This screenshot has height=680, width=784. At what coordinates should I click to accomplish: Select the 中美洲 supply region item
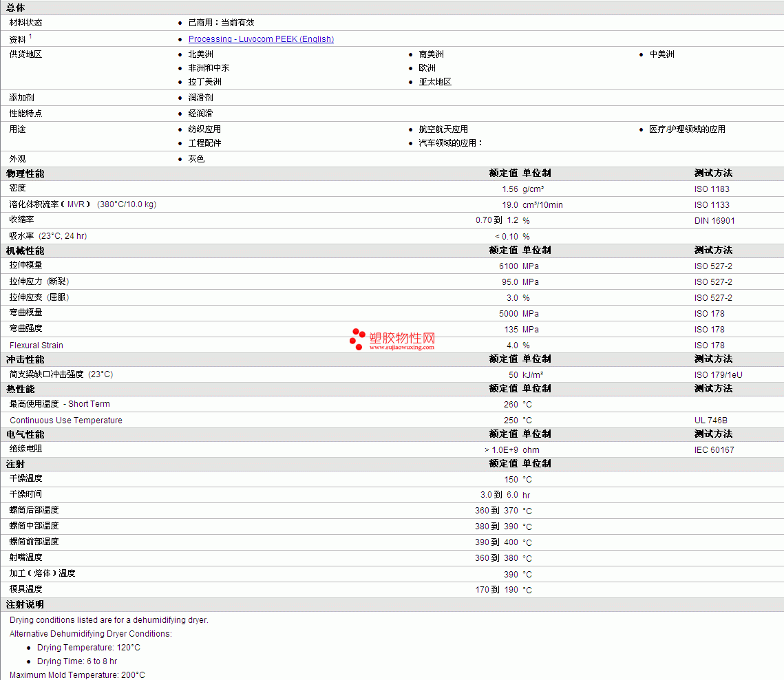pos(661,54)
